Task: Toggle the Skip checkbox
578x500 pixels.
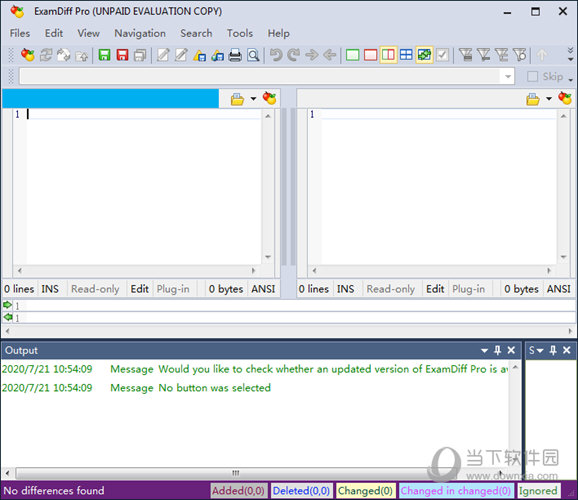Action: (532, 77)
